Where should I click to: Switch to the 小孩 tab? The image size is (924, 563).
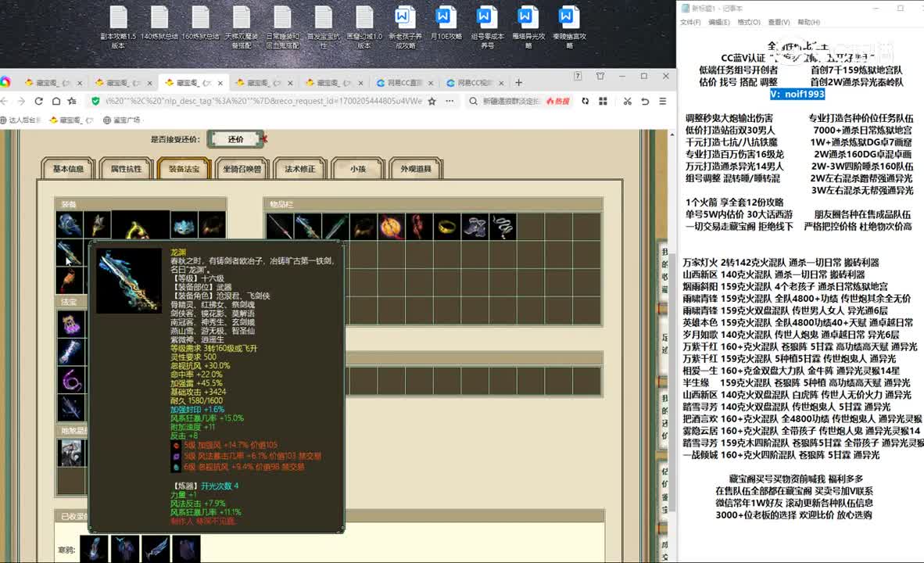coord(358,169)
